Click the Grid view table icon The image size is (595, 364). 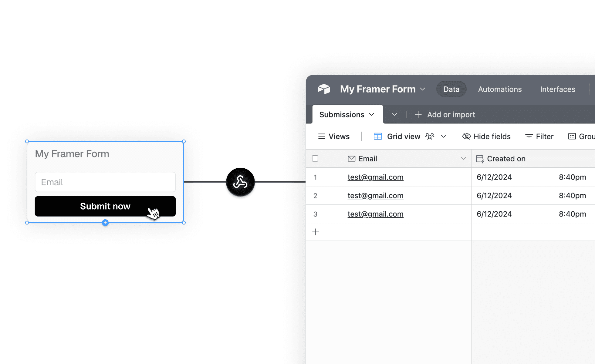(x=378, y=136)
